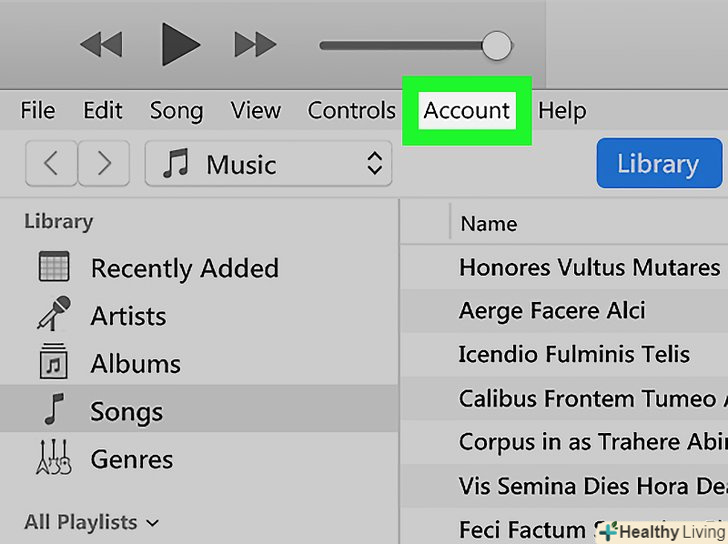This screenshot has height=544, width=728.
Task: Click the fast-forward next track icon
Action: [255, 45]
